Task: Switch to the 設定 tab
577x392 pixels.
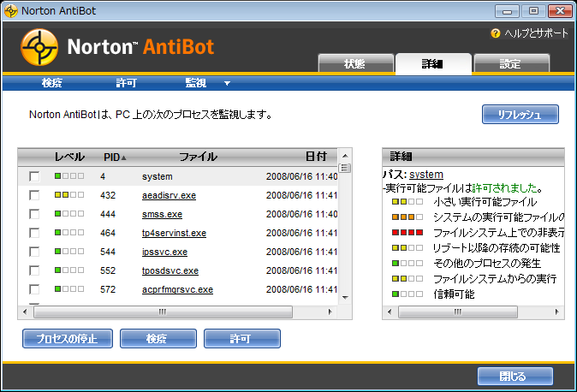Action: click(511, 63)
